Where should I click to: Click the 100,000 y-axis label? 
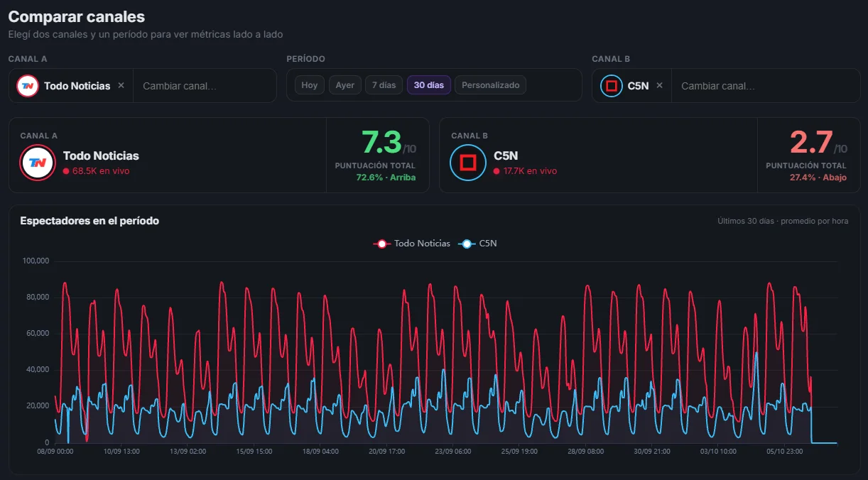(36, 261)
